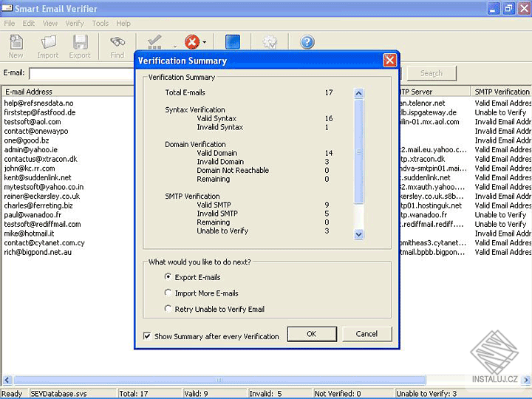This screenshot has height=399, width=532.
Task: Click the blue help question mark icon
Action: coord(307,42)
